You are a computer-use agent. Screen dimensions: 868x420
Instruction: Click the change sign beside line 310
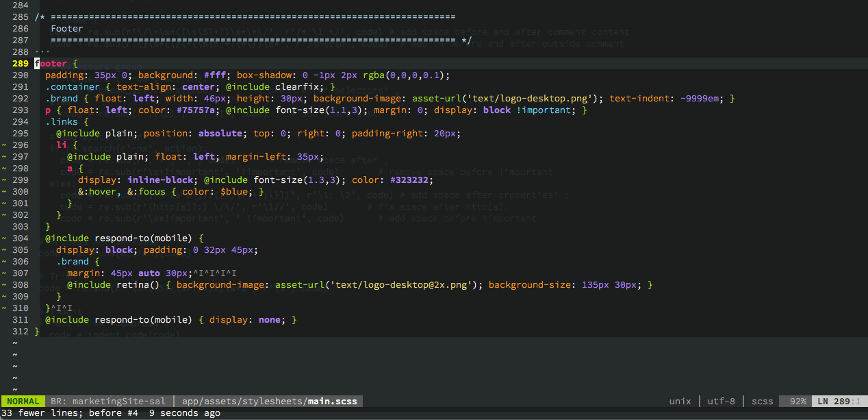tap(5, 308)
